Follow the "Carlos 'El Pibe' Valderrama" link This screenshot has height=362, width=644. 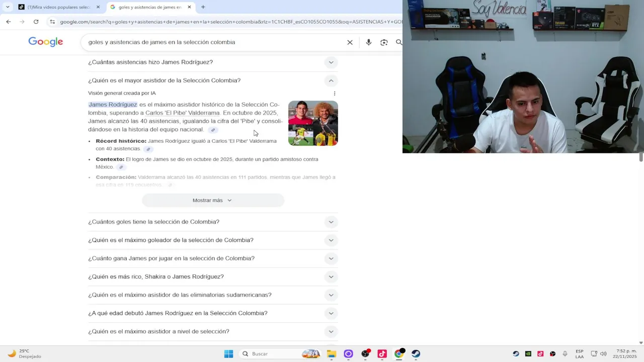(x=183, y=113)
